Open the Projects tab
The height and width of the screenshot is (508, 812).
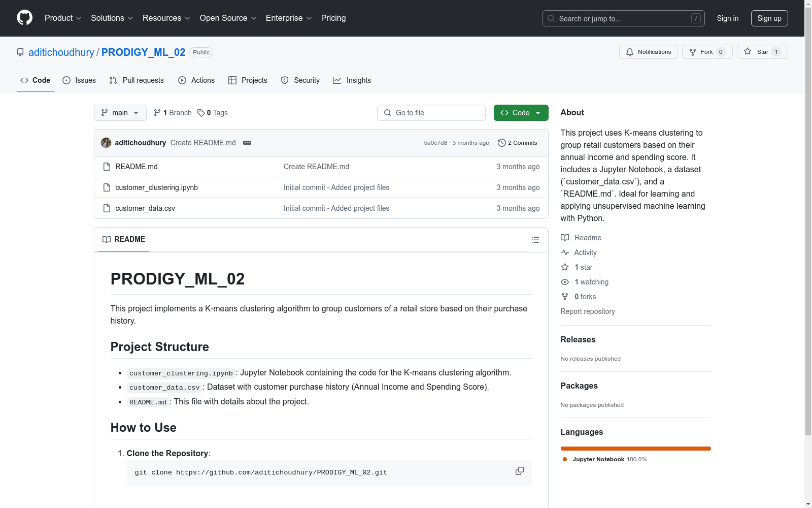coord(248,80)
